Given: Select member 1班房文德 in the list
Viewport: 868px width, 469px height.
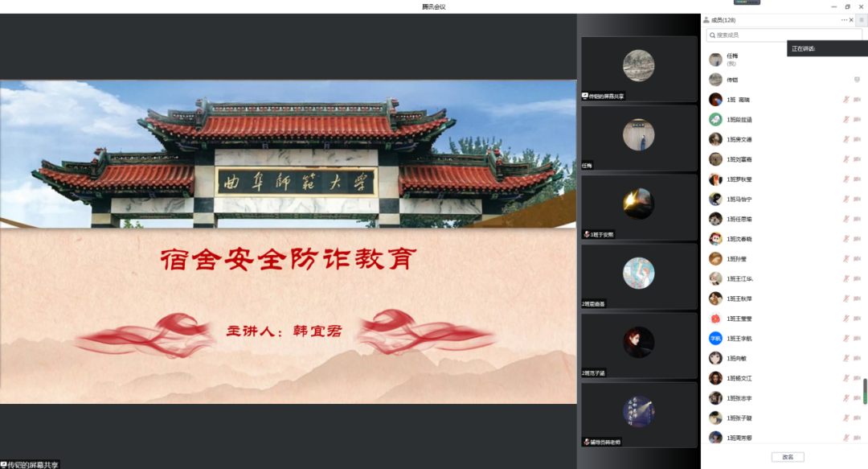Looking at the screenshot, I should 784,139.
